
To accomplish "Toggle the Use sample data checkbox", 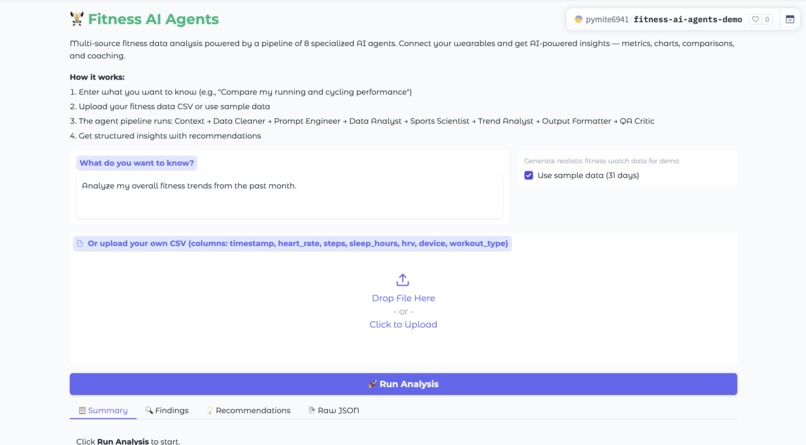I will tap(528, 175).
